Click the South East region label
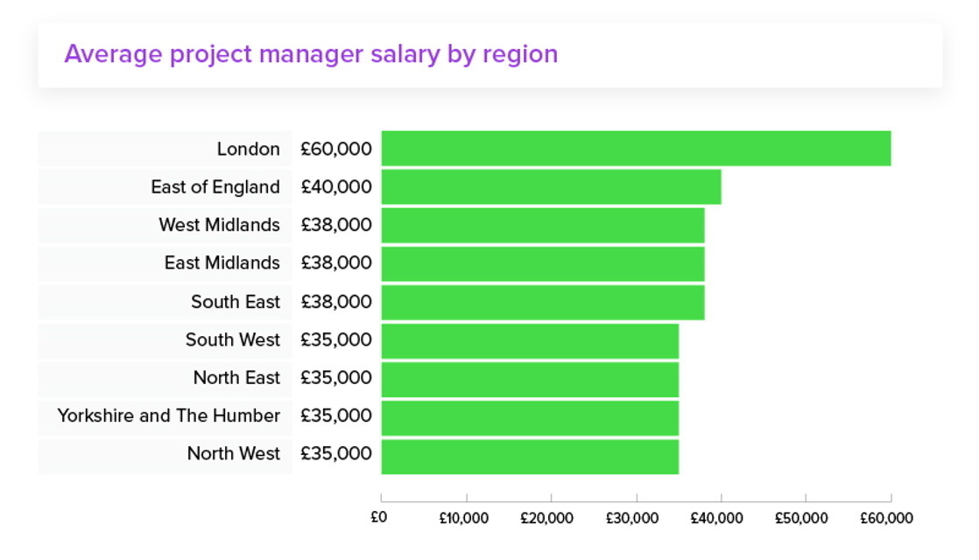 (x=236, y=302)
